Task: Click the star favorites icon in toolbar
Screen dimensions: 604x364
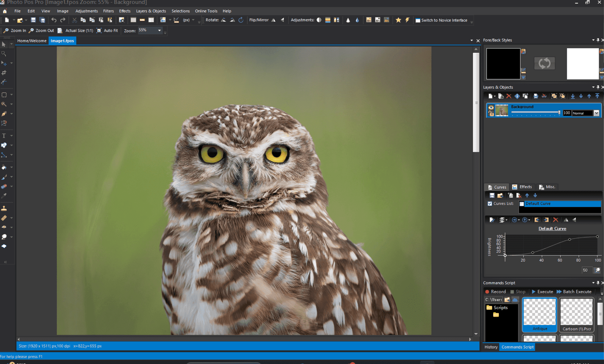Action: (x=398, y=20)
